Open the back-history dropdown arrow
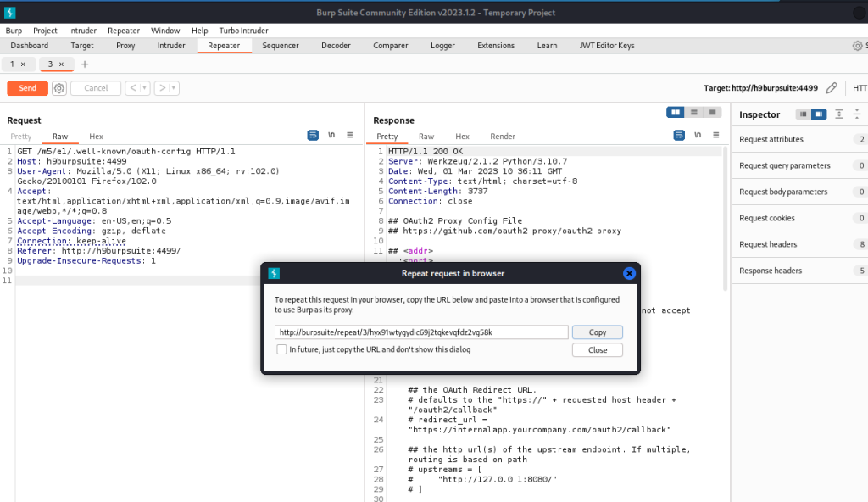The width and height of the screenshot is (868, 502). tap(144, 88)
